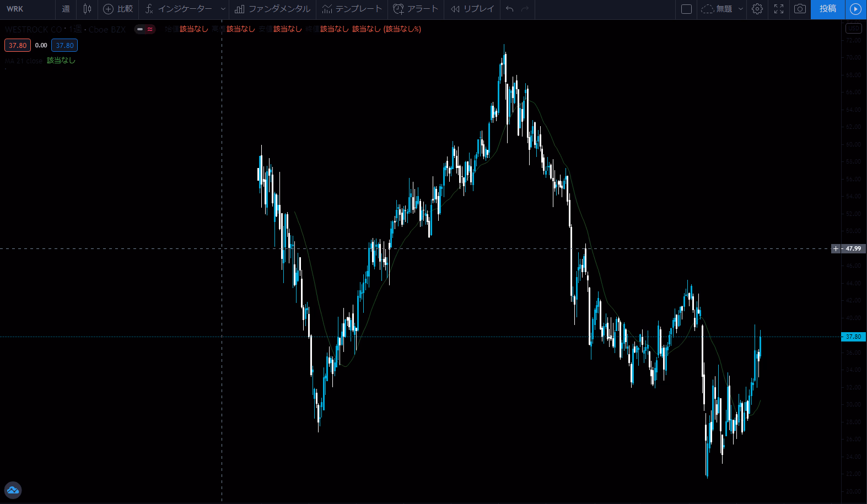Screen dimensions: 867x504
Task: Open the テンプレート menu
Action: pyautogui.click(x=352, y=9)
